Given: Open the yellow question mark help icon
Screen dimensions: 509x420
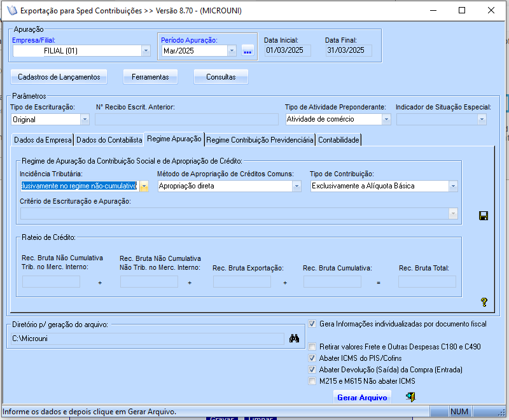Looking at the screenshot, I should point(484,302).
